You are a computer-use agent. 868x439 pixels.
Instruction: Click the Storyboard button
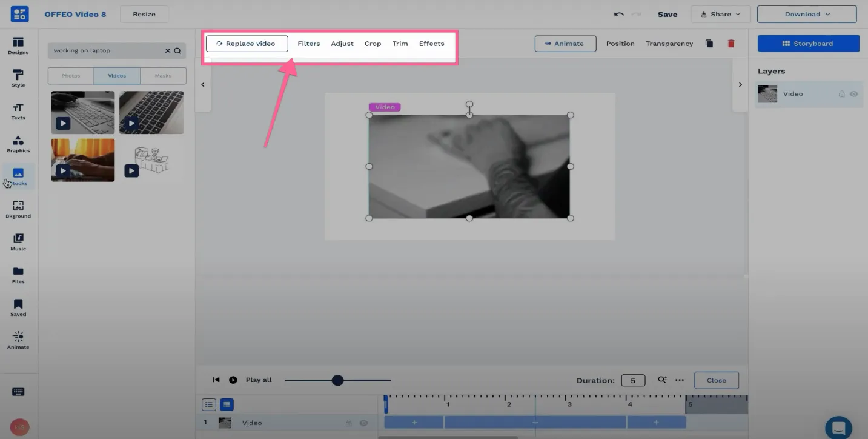[x=808, y=44]
